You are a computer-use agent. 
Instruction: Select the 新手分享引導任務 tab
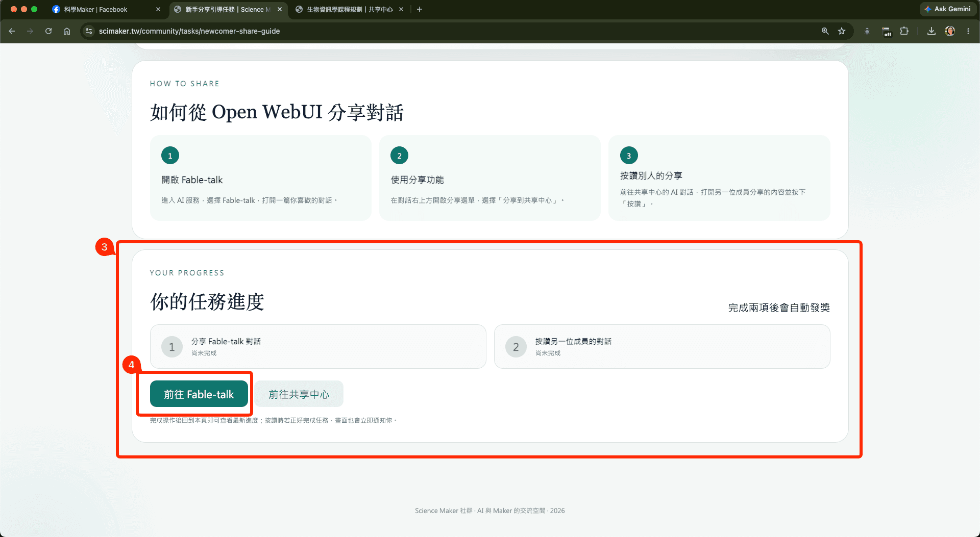click(228, 9)
